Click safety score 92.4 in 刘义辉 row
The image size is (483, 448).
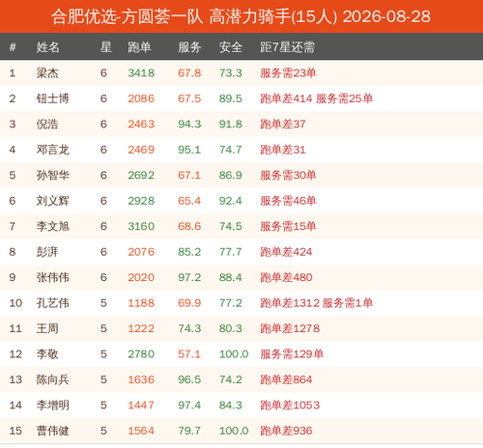[231, 201]
